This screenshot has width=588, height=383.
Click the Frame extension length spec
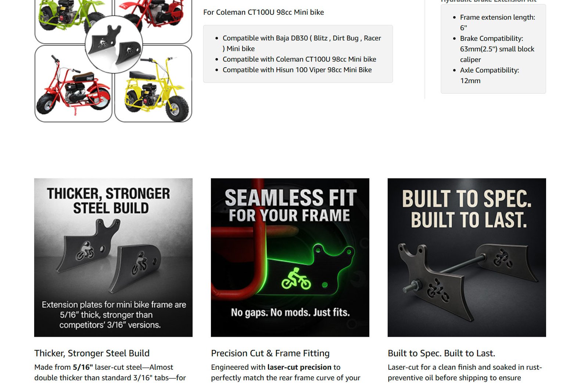497,22
